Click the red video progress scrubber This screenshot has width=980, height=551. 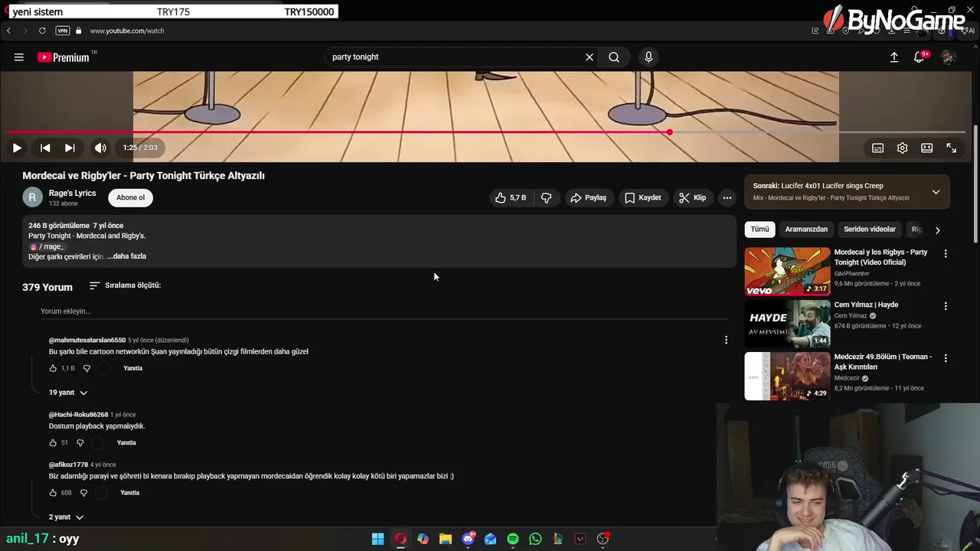pyautogui.click(x=669, y=132)
